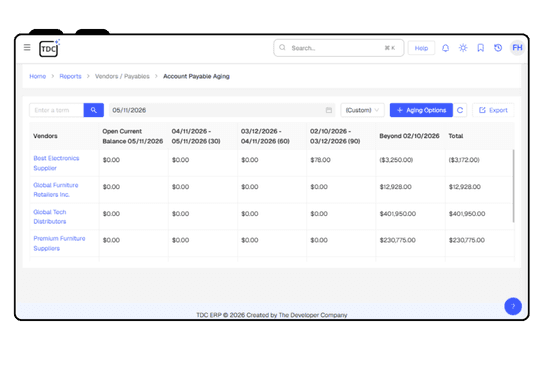Viewport: 540px width, 384px height.
Task: Open Global Furniture Retailers Inc. vendor
Action: tap(55, 190)
